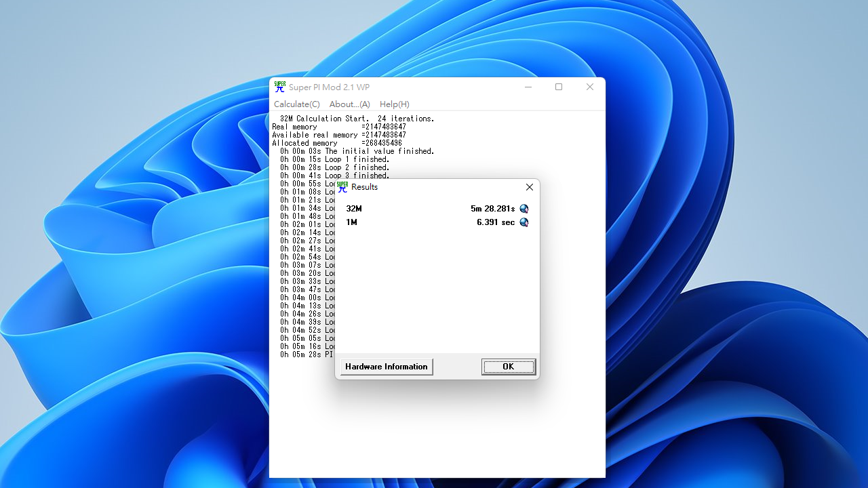868x488 pixels.
Task: Click the Super PI icon in the Results title bar
Action: pos(342,187)
